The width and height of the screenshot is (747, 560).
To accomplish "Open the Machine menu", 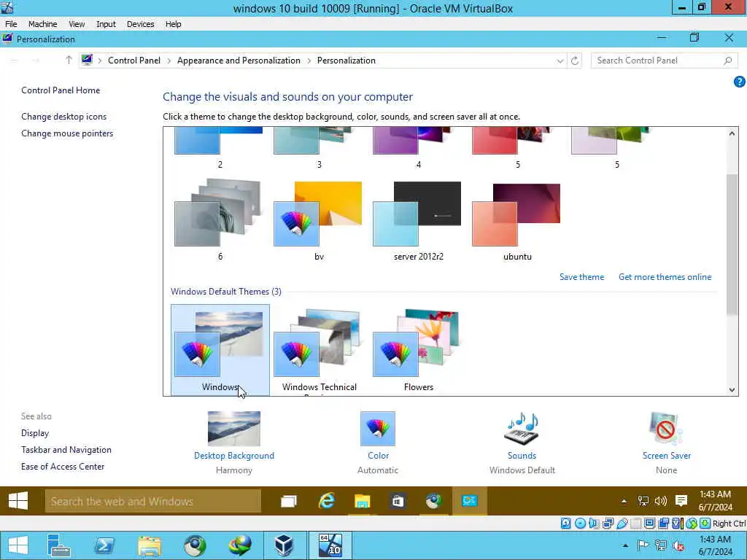I will click(43, 24).
